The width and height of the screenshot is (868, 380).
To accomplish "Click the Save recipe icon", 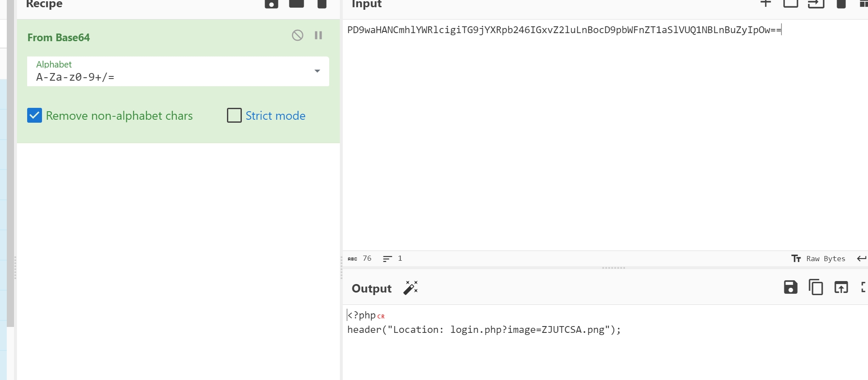I will (271, 4).
